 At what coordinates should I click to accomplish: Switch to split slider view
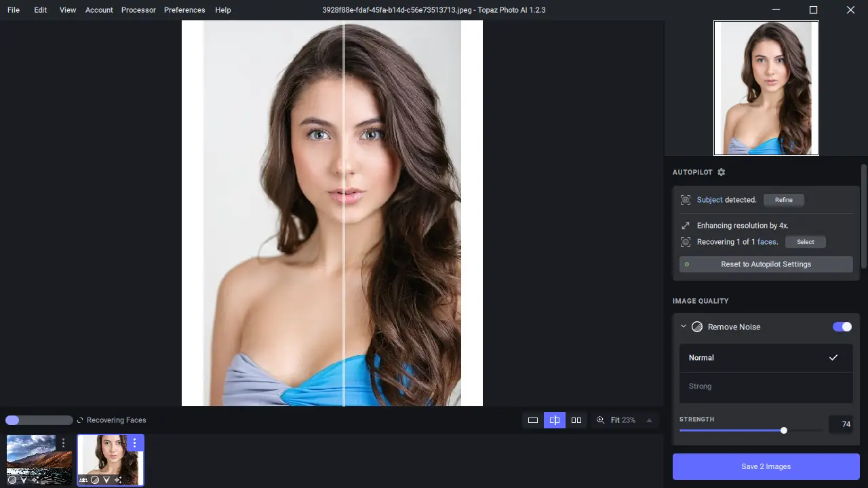pyautogui.click(x=555, y=420)
